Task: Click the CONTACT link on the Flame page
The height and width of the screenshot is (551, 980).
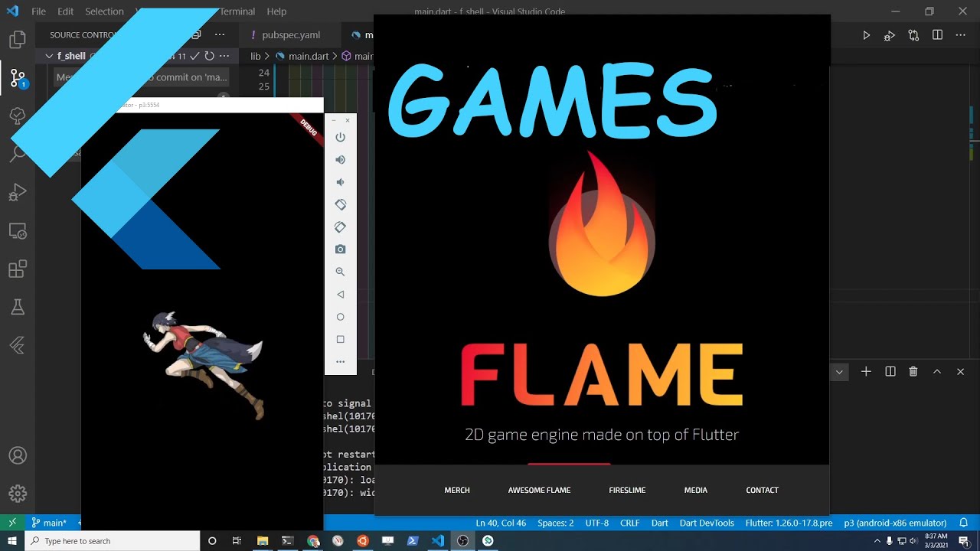Action: tap(762, 490)
